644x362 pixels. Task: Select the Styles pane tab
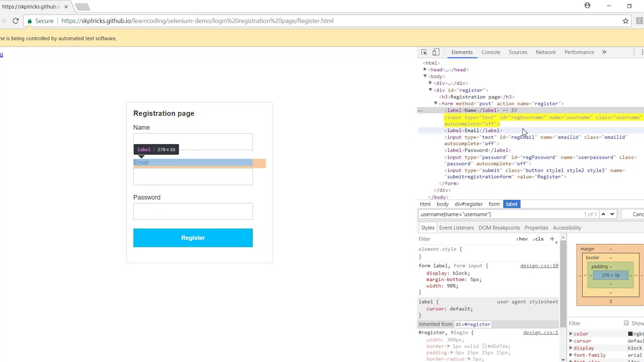click(428, 228)
